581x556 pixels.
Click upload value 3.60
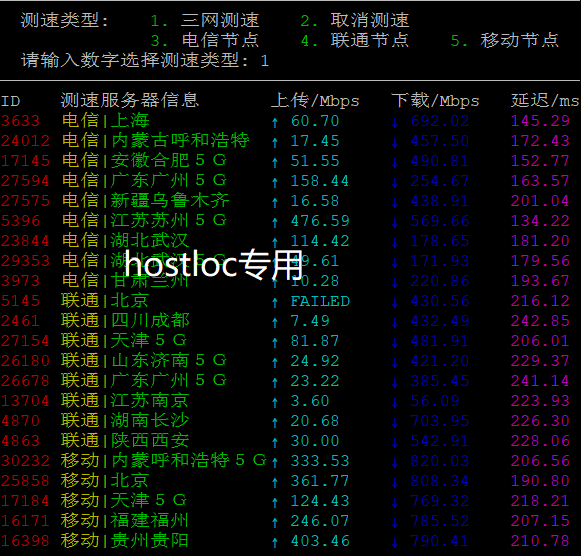point(310,401)
